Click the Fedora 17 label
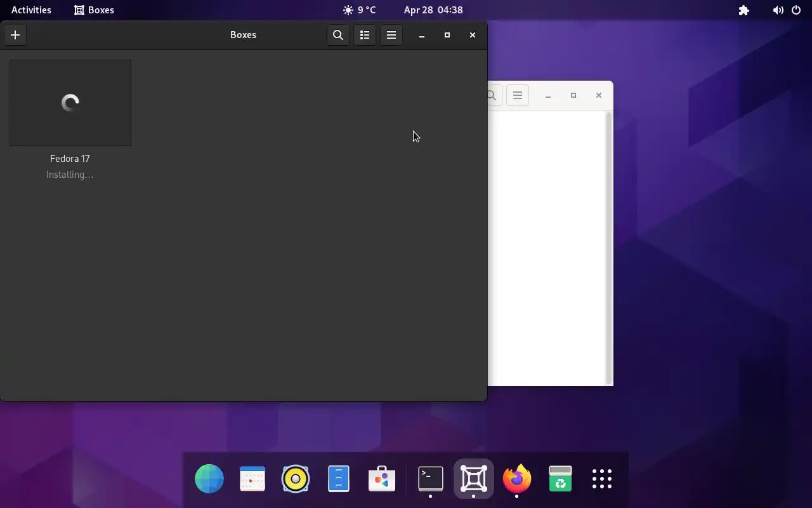 point(70,159)
